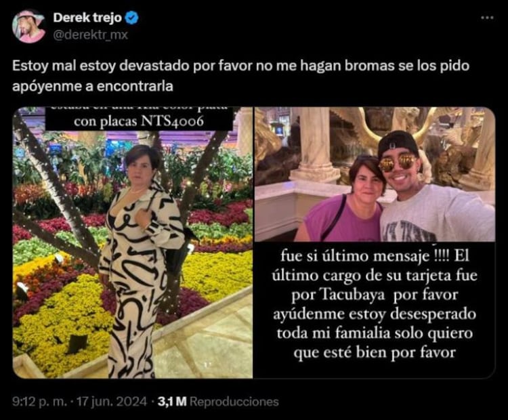Click the 9:12 p. m. timestamp
The width and height of the screenshot is (508, 420).
(40, 402)
